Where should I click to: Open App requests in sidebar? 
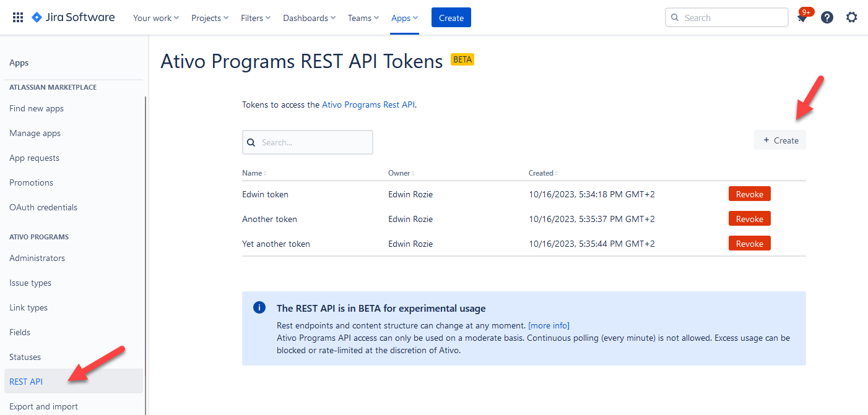tap(35, 158)
